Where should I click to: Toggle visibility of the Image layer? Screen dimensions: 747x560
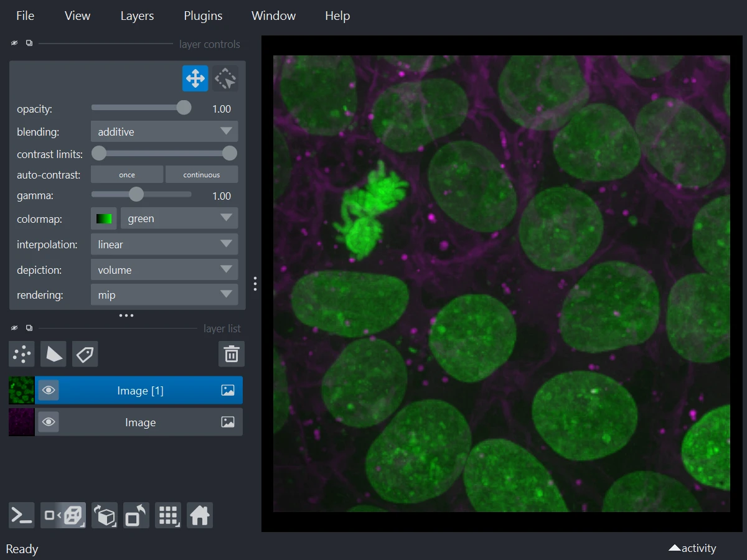tap(49, 422)
